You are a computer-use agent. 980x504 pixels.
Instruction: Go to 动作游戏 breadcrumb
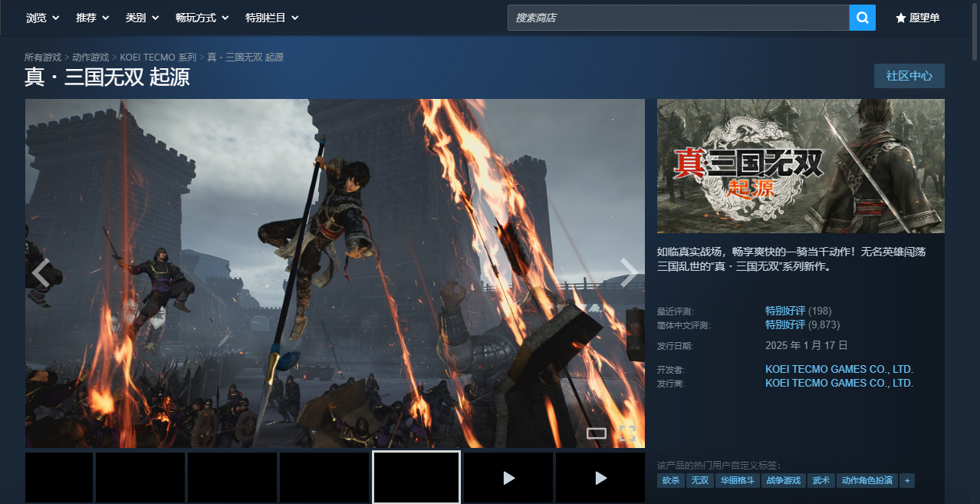[90, 58]
